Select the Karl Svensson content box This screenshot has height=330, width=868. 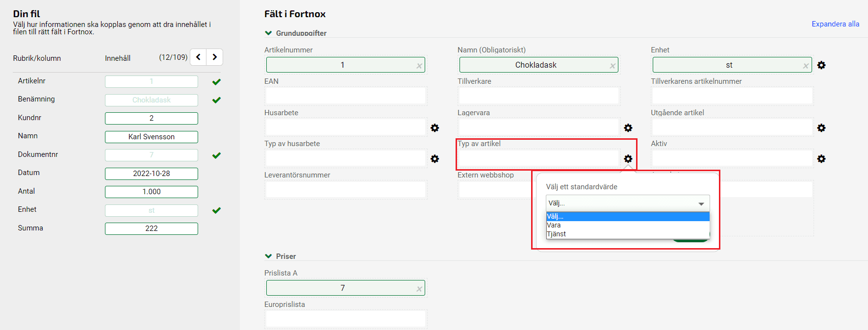[x=152, y=137]
